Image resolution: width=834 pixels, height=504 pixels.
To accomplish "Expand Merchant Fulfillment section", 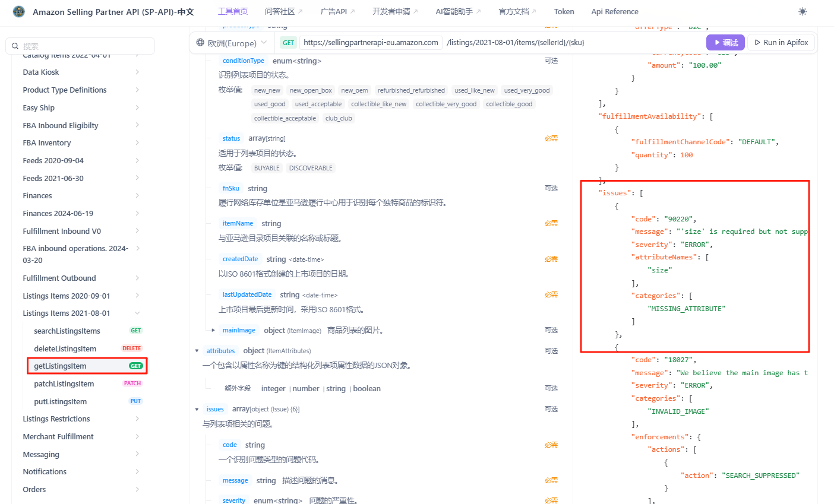I will pyautogui.click(x=81, y=436).
